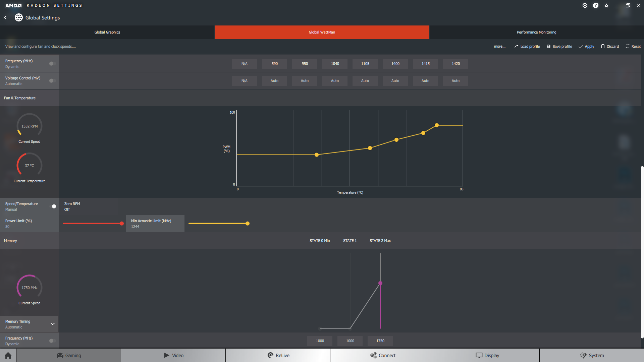Click the N/A frequency state box
Viewport: 644px width, 362px height.
click(x=244, y=64)
